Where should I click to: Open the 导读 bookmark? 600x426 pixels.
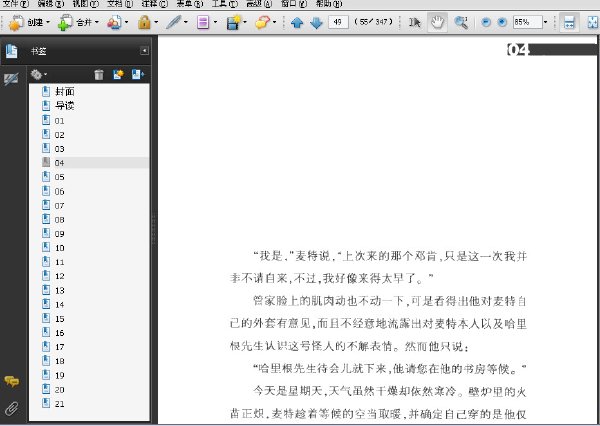(65, 106)
